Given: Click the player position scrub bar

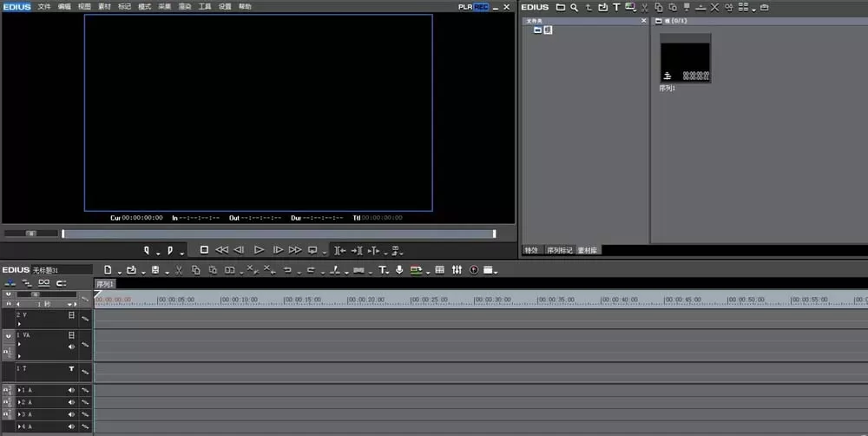Looking at the screenshot, I should pyautogui.click(x=279, y=234).
